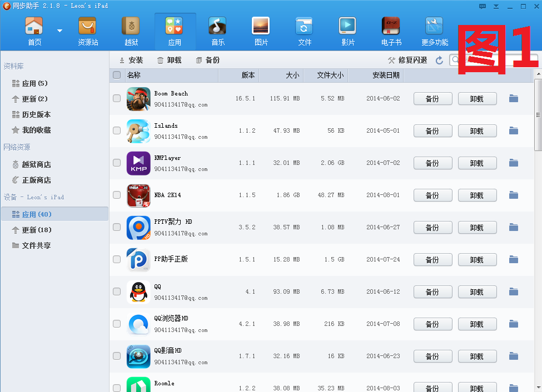Open folder icon for QQ影音HD
This screenshot has height=392, width=542.
tap(514, 356)
